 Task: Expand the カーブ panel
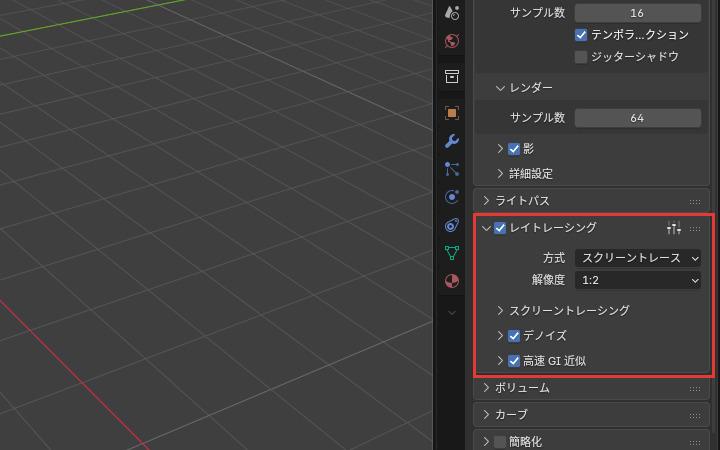pos(486,415)
